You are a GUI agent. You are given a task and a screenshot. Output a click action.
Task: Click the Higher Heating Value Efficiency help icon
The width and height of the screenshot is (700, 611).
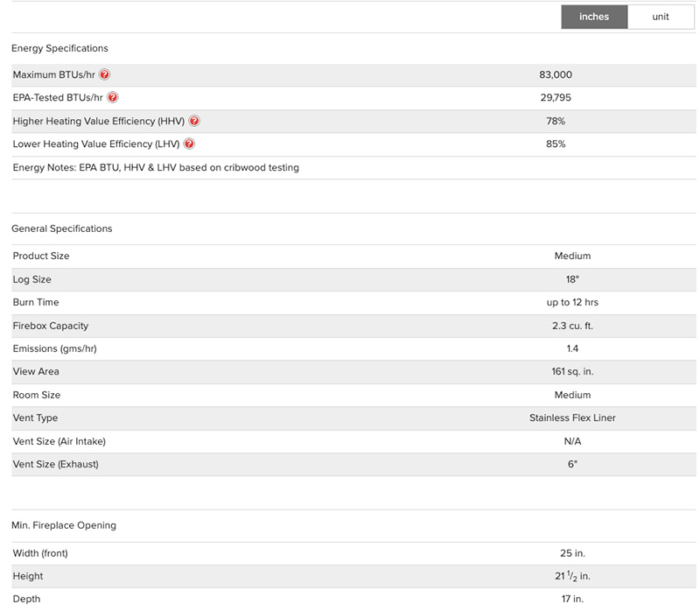(194, 121)
